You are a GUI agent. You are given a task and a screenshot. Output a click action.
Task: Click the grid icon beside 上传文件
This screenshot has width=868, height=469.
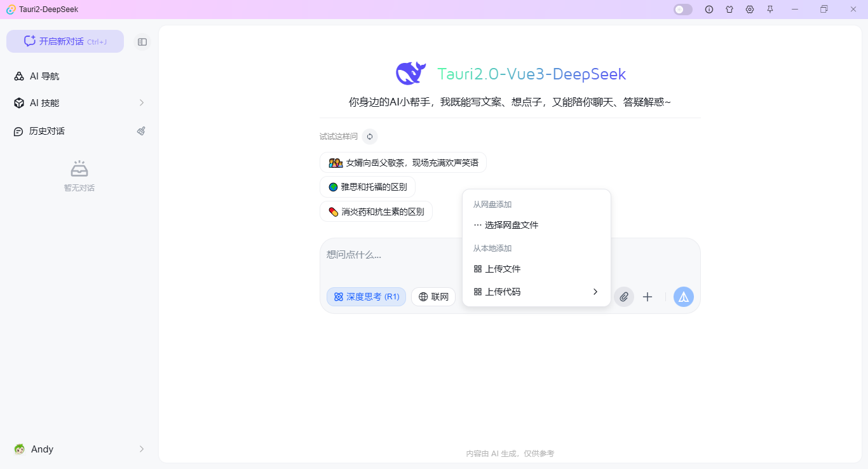[x=478, y=269]
